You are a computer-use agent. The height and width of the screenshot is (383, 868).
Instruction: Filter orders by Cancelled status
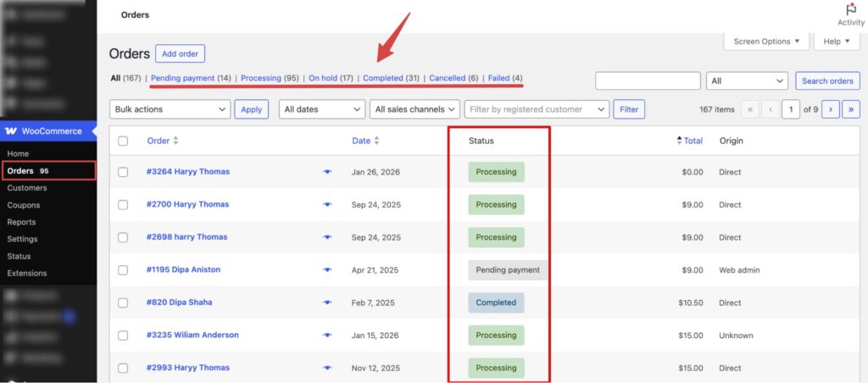tap(448, 78)
